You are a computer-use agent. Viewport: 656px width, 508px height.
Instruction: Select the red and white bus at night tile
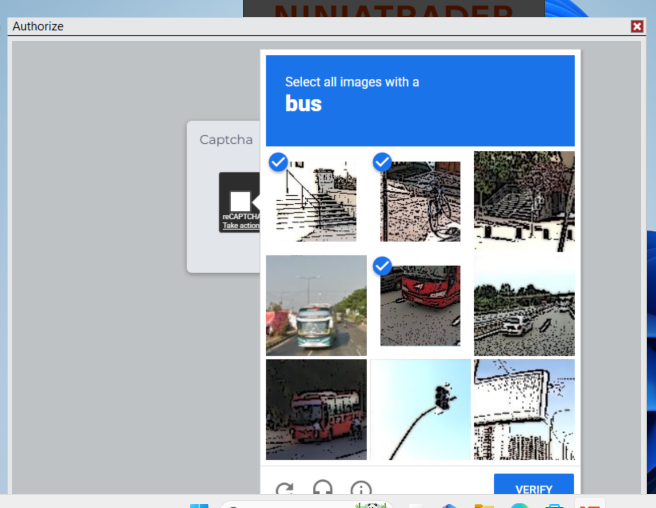tap(316, 409)
